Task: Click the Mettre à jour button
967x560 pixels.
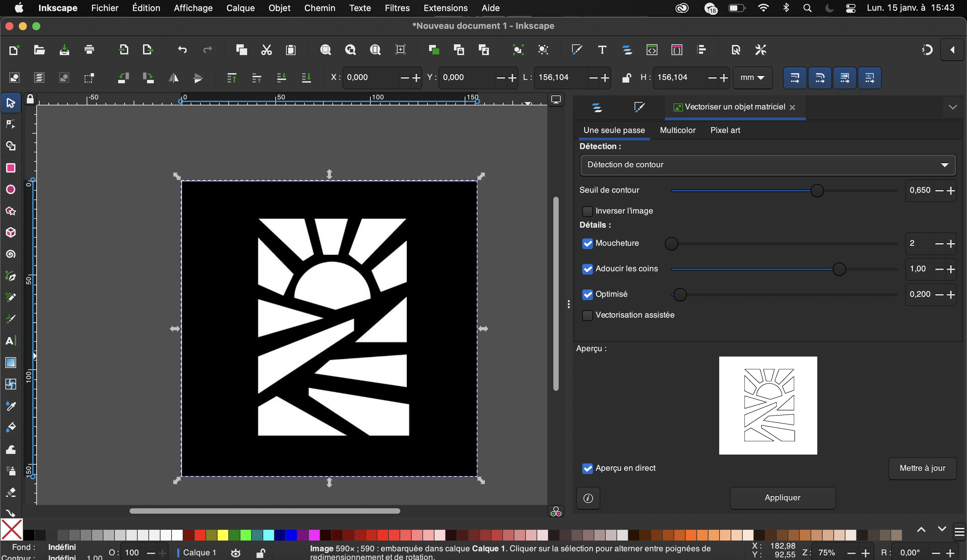Action: coord(922,468)
